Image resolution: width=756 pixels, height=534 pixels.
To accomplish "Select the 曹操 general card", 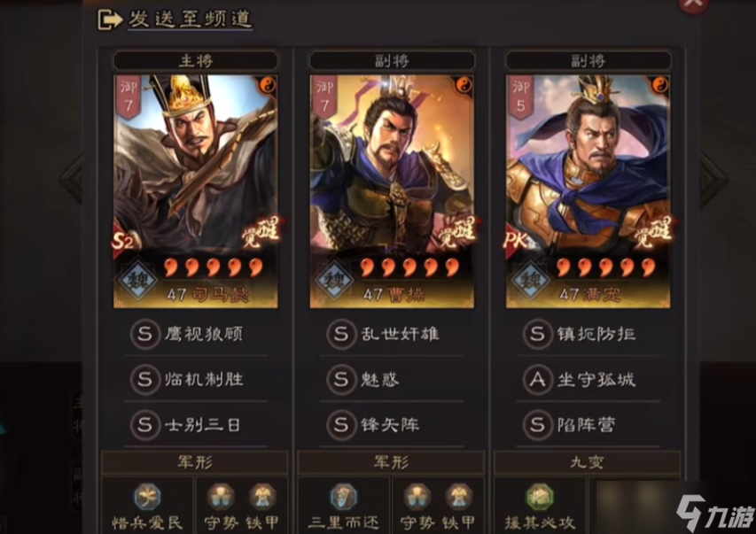I will click(392, 191).
